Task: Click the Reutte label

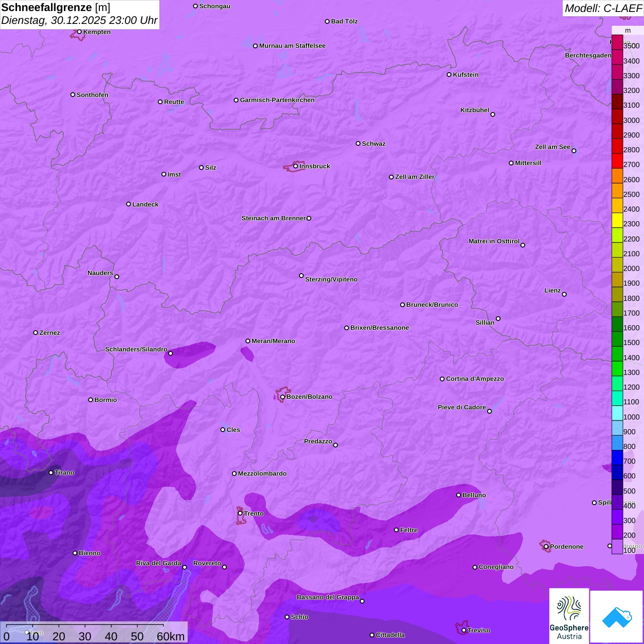Action: click(x=174, y=102)
